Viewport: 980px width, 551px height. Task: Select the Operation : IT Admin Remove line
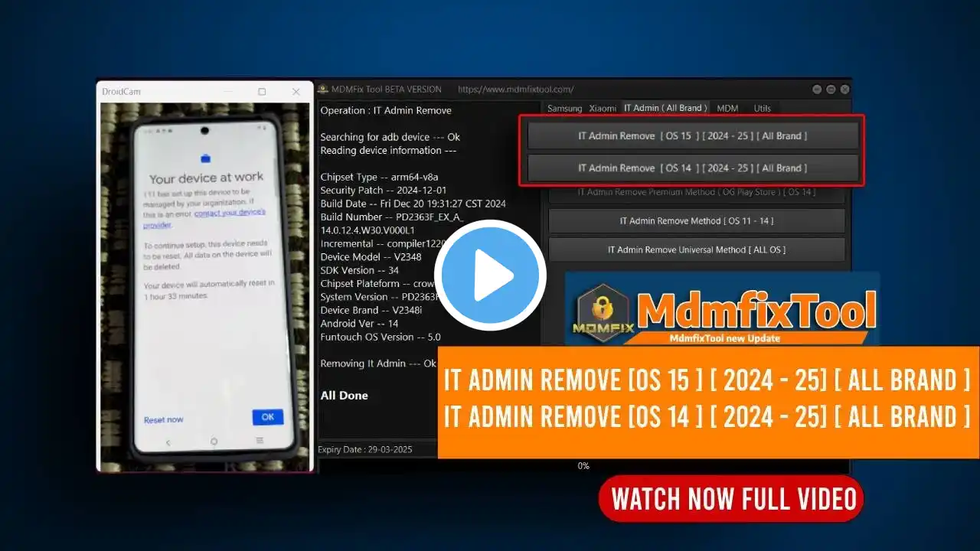pos(386,110)
